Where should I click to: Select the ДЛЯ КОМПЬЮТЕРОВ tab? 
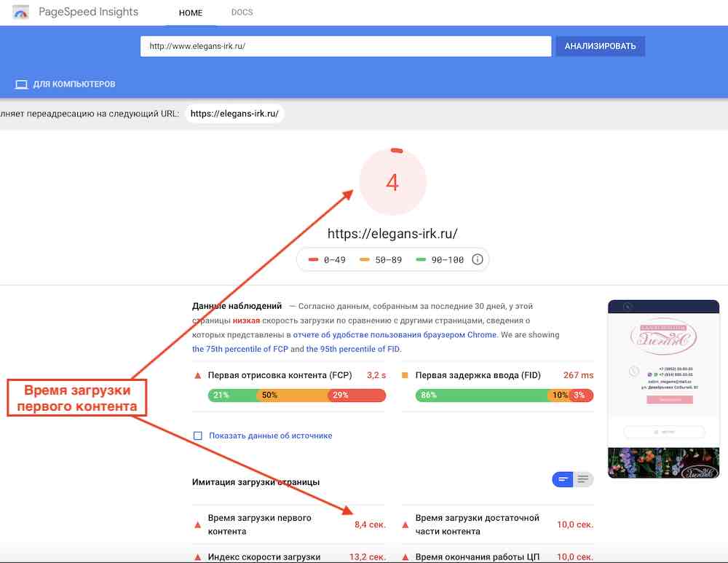pos(65,84)
